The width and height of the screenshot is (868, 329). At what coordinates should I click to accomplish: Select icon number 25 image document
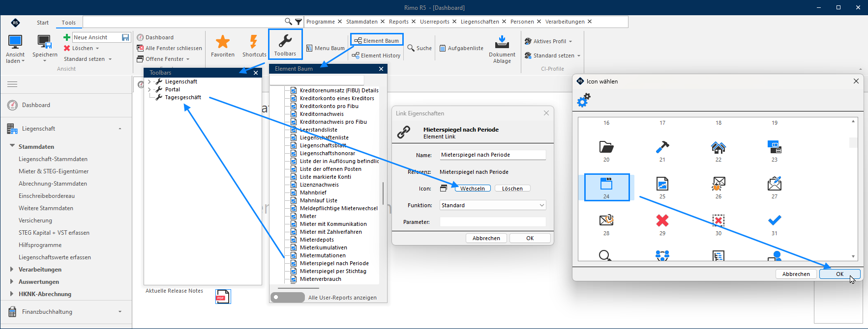[x=662, y=184]
